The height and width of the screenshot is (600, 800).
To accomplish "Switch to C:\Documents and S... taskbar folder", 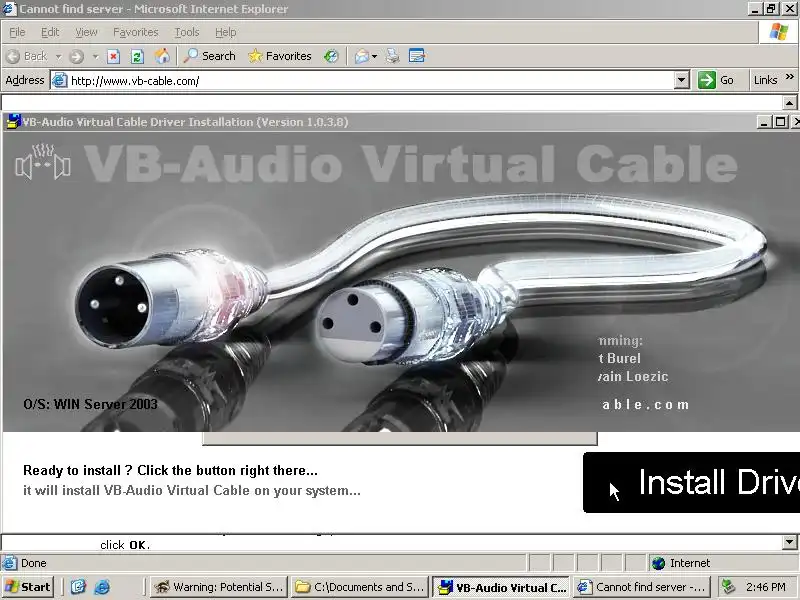I will click(360, 587).
